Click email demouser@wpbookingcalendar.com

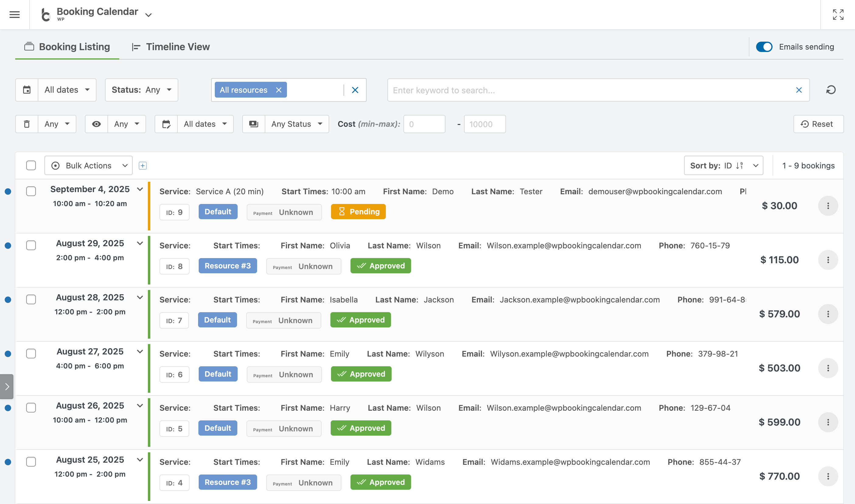(x=655, y=192)
